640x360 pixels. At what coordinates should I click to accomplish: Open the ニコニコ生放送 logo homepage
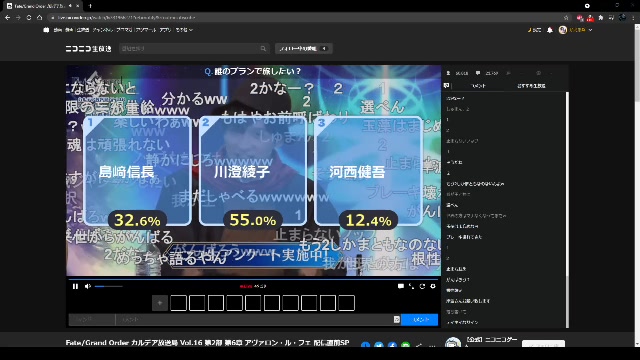[x=89, y=49]
